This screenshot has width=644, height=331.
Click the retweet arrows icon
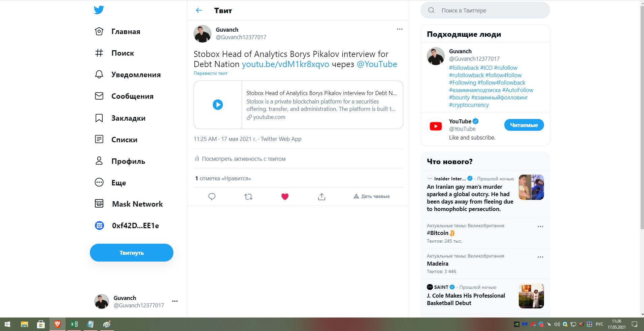pyautogui.click(x=248, y=197)
